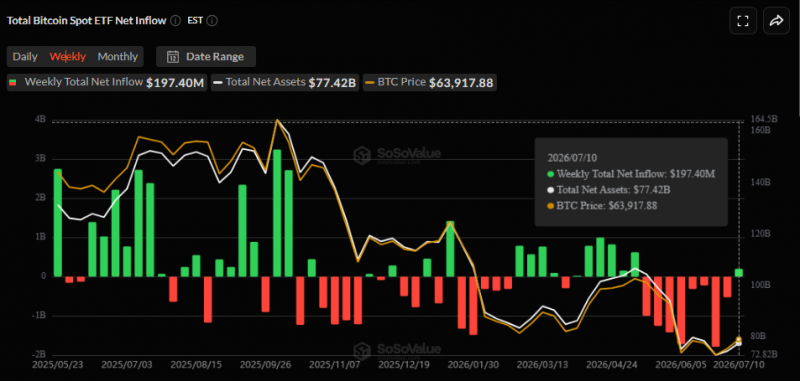Viewport: 800px width, 381px height.
Task: Toggle Weekly Total Net Inflow series
Action: (x=107, y=83)
